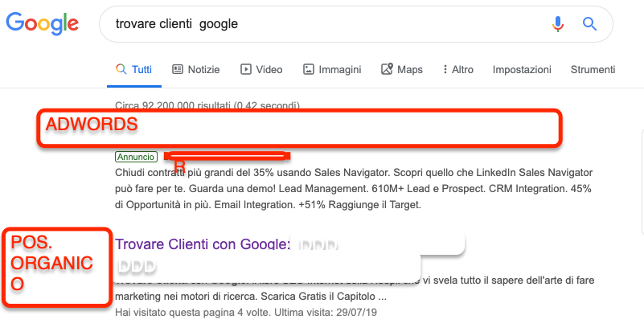Focus the search box containing 'trovare clienti google'
Viewport: 644px width, 336px height.
[355, 24]
